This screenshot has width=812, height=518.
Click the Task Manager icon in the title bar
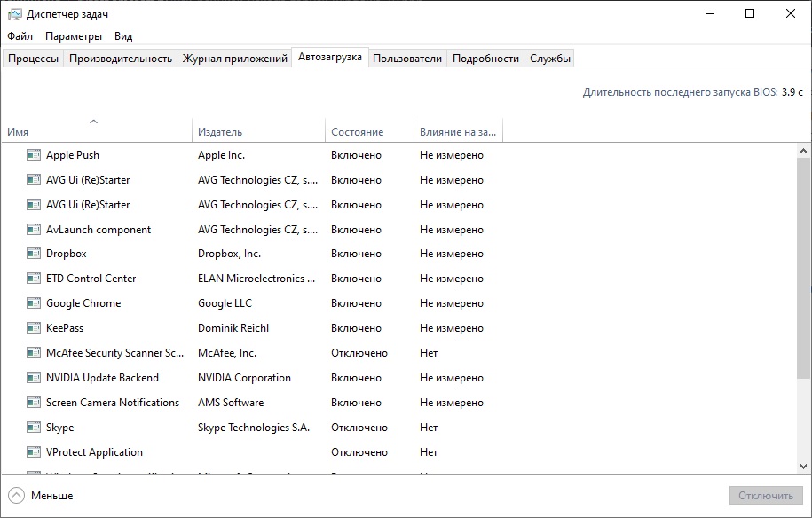pyautogui.click(x=14, y=14)
